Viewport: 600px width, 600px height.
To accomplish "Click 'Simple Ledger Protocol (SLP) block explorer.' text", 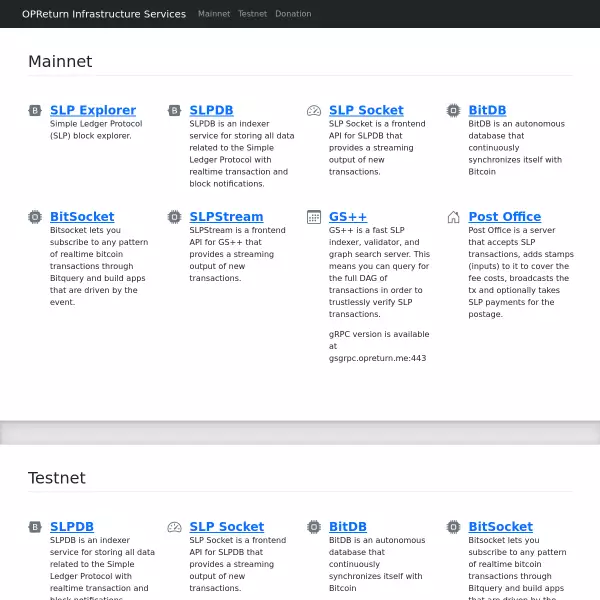I will point(96,130).
